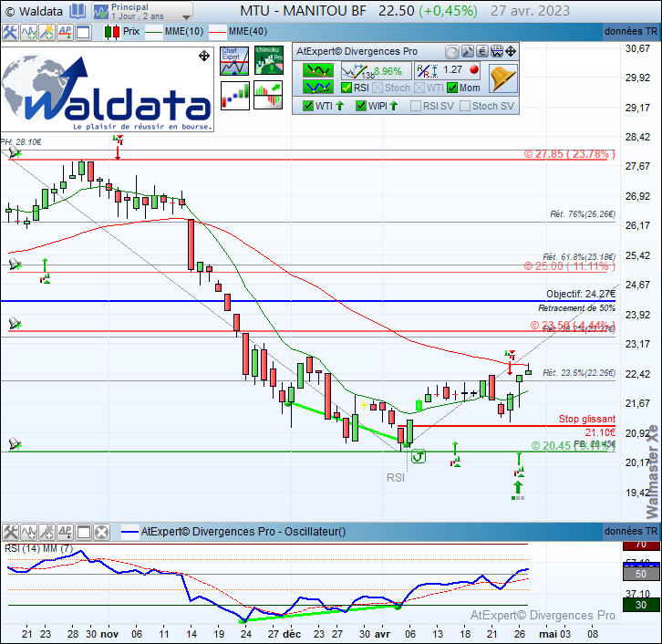Click the 'Rét. 23.6%(22.26€)' retracement label
This screenshot has height=644, width=662.
579,373
